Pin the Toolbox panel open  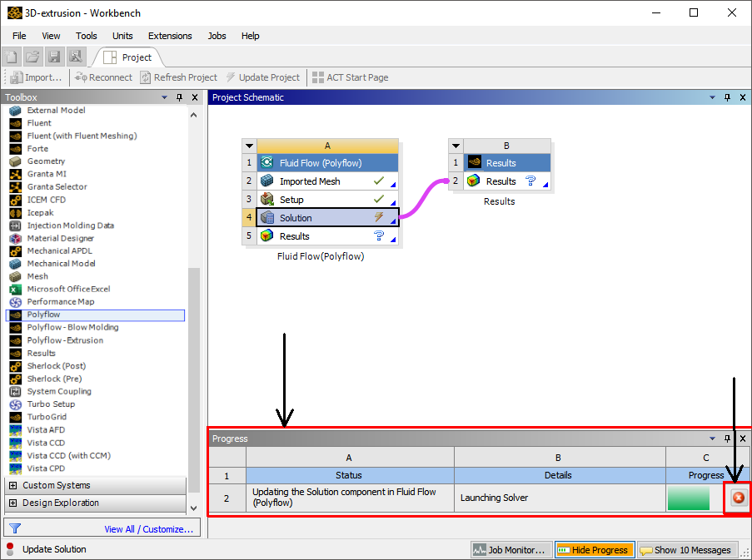(x=178, y=97)
